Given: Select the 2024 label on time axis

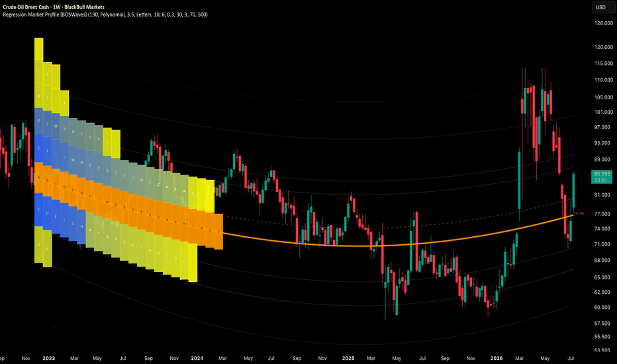Looking at the screenshot, I should tap(197, 358).
